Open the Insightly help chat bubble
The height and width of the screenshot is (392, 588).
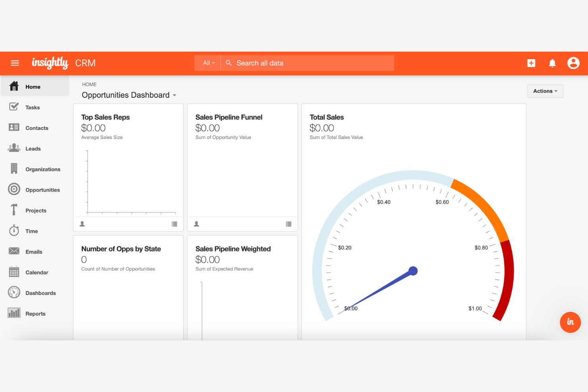click(x=570, y=322)
